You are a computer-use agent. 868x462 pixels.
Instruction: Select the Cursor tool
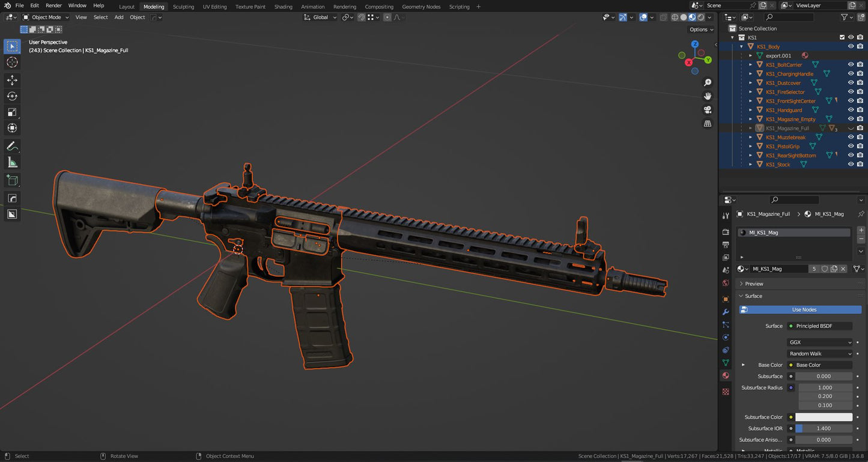(x=12, y=62)
